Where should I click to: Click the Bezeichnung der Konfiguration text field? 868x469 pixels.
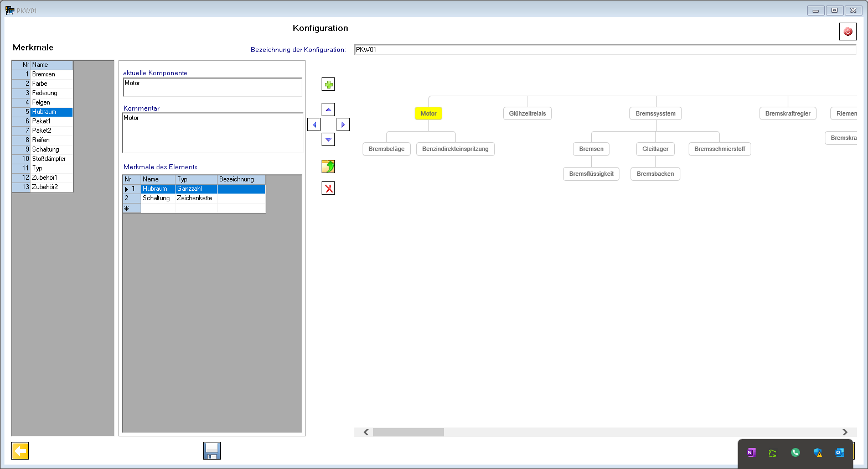(x=604, y=50)
